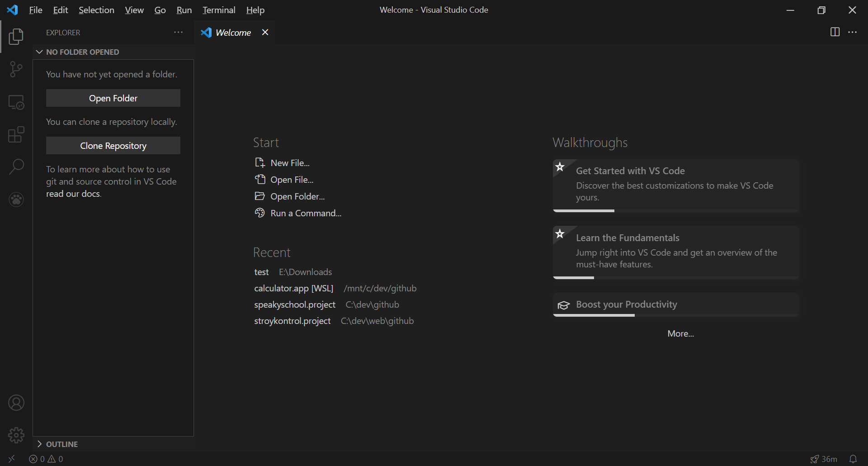Open the Terminal menu
The image size is (868, 466).
point(219,10)
